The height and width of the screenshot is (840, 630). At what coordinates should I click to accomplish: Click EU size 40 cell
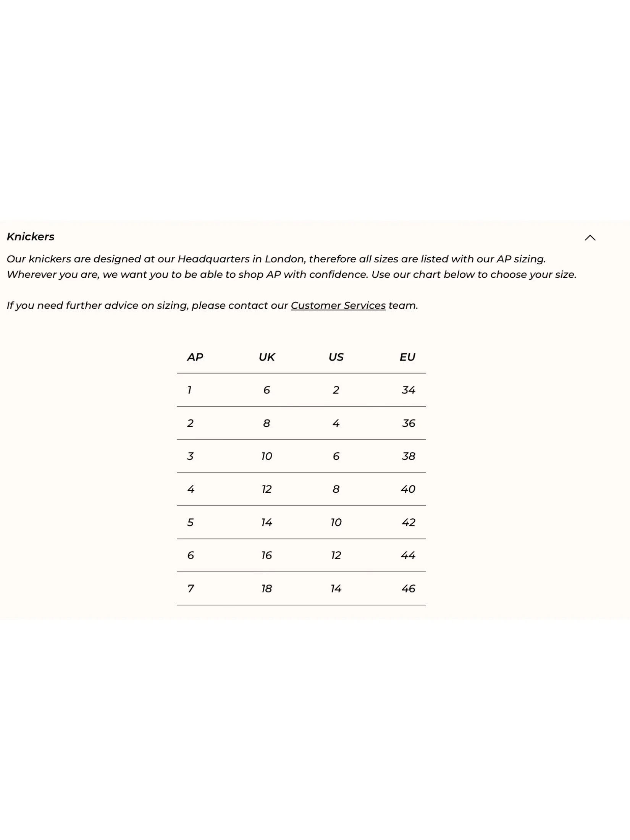408,489
